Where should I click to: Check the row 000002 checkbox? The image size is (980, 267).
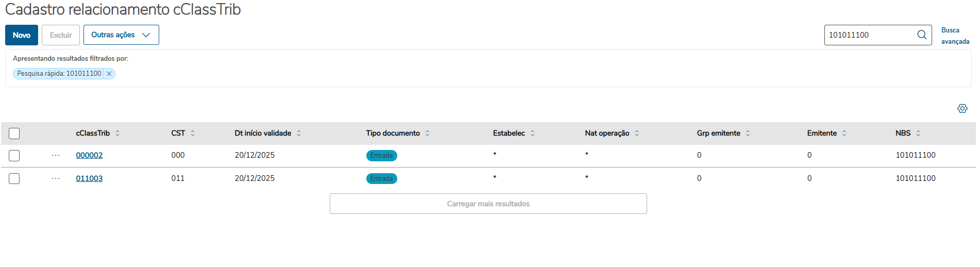(14, 156)
